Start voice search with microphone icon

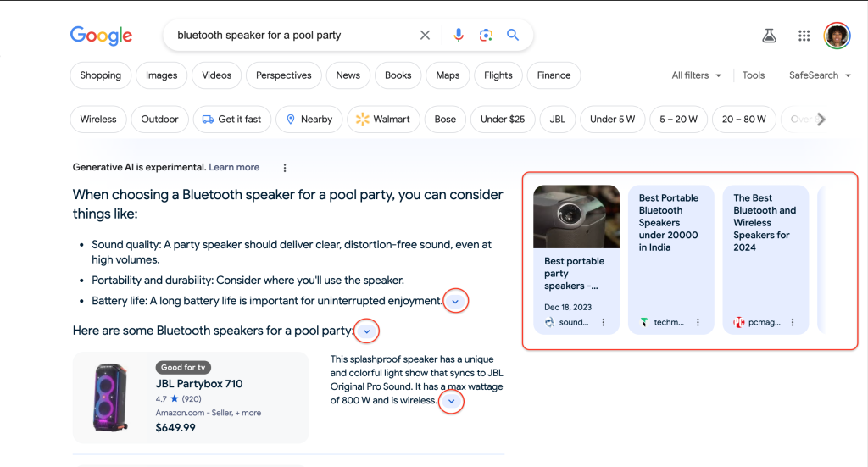tap(459, 36)
